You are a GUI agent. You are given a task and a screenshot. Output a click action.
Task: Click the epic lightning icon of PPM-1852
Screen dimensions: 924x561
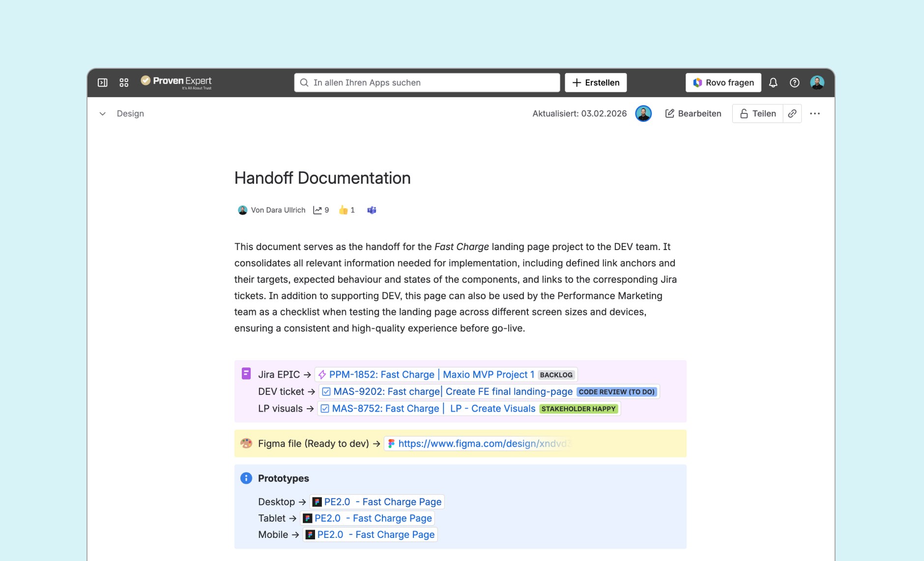pos(322,375)
